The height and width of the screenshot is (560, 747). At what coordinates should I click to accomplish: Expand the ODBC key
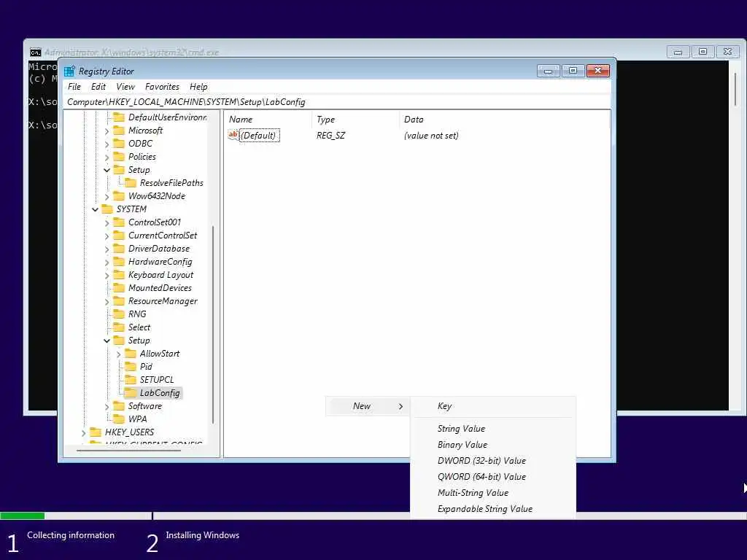point(107,144)
